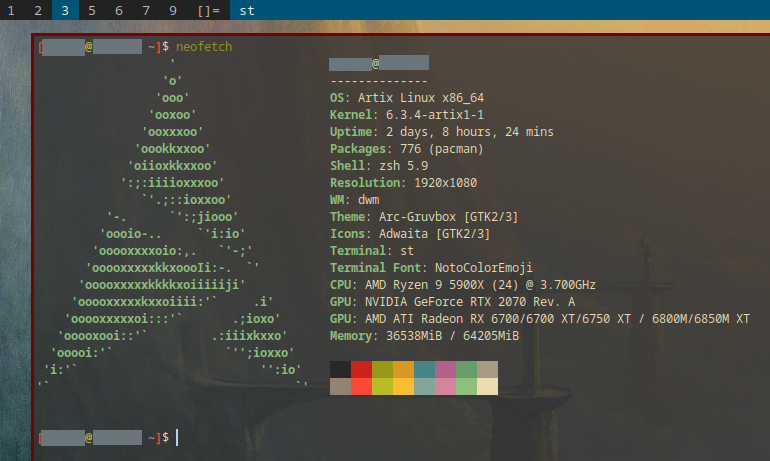Screen dimensions: 770x461
Task: Click the bright yellow block, bottom row
Action: 404,386
